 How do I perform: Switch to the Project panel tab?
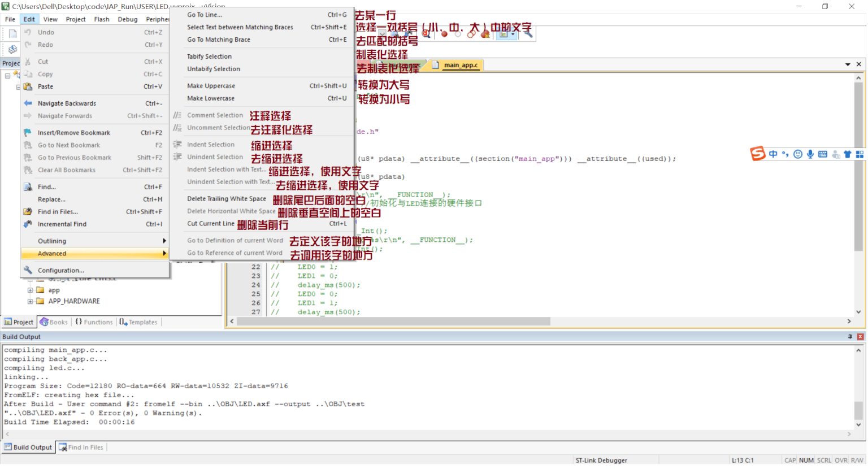point(19,322)
